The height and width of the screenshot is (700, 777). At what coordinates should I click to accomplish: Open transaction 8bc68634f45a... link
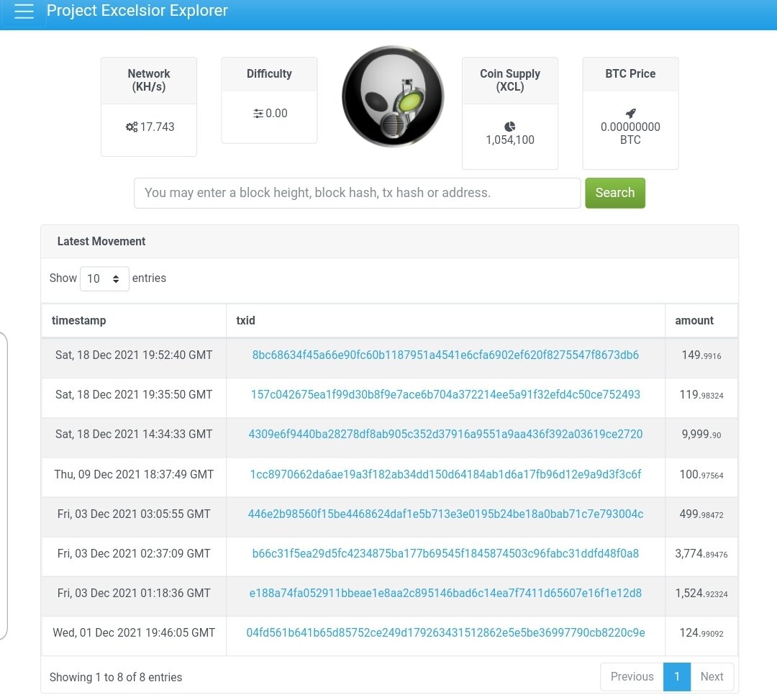pyautogui.click(x=445, y=355)
